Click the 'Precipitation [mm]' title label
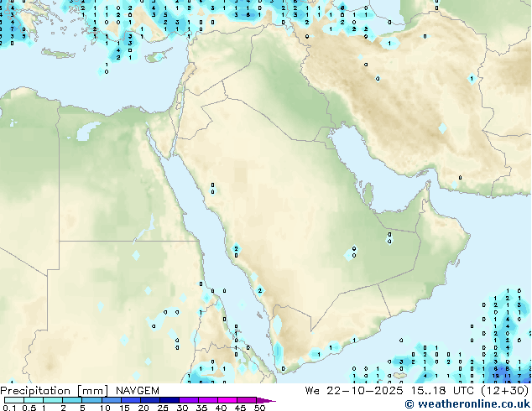This screenshot has width=532, height=411. (55, 391)
